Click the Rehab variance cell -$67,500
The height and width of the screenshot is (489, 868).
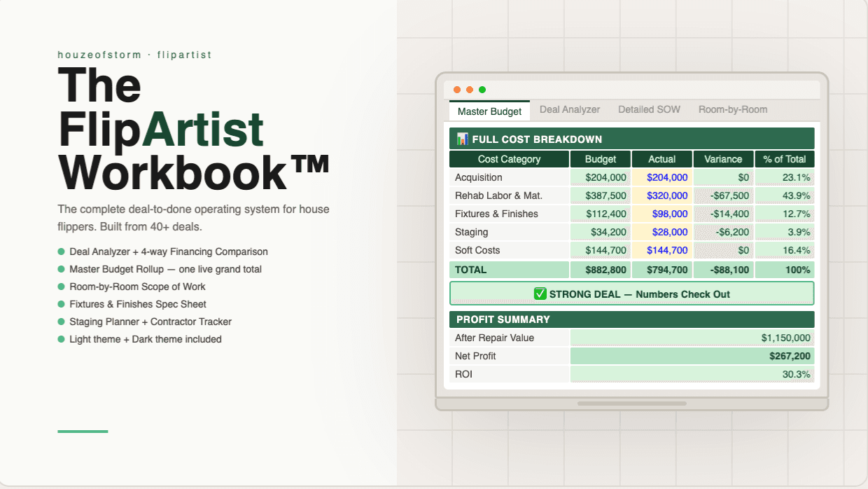pyautogui.click(x=723, y=195)
